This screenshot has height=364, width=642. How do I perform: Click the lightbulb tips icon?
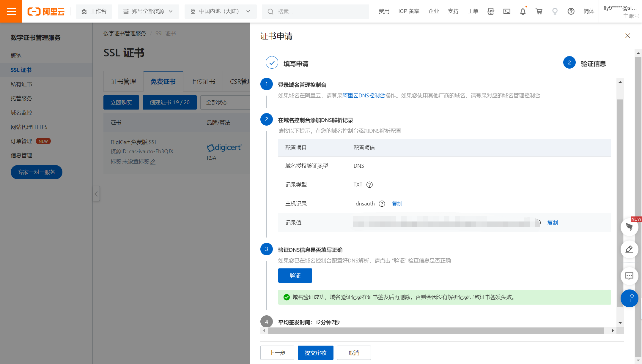pos(555,11)
